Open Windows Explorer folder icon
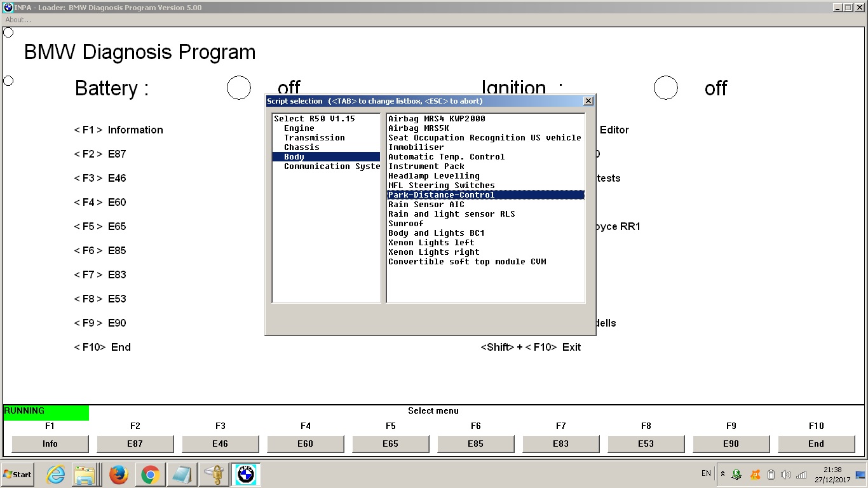The width and height of the screenshot is (868, 488). point(84,475)
